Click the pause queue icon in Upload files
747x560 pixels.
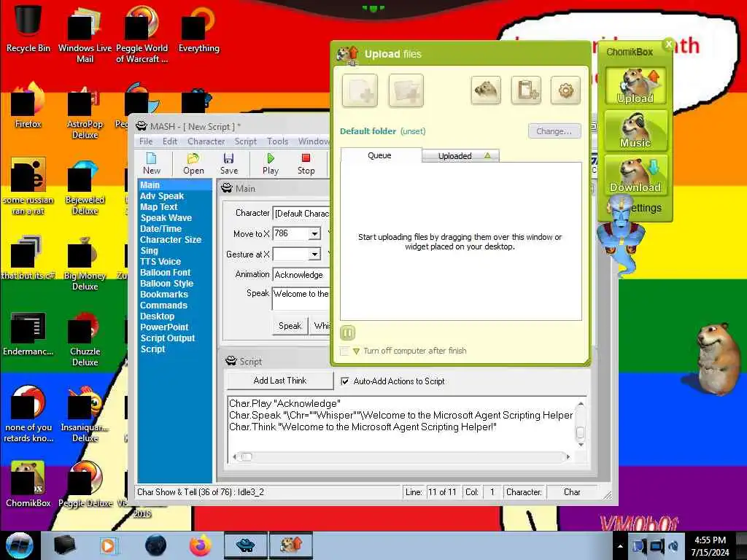(347, 332)
